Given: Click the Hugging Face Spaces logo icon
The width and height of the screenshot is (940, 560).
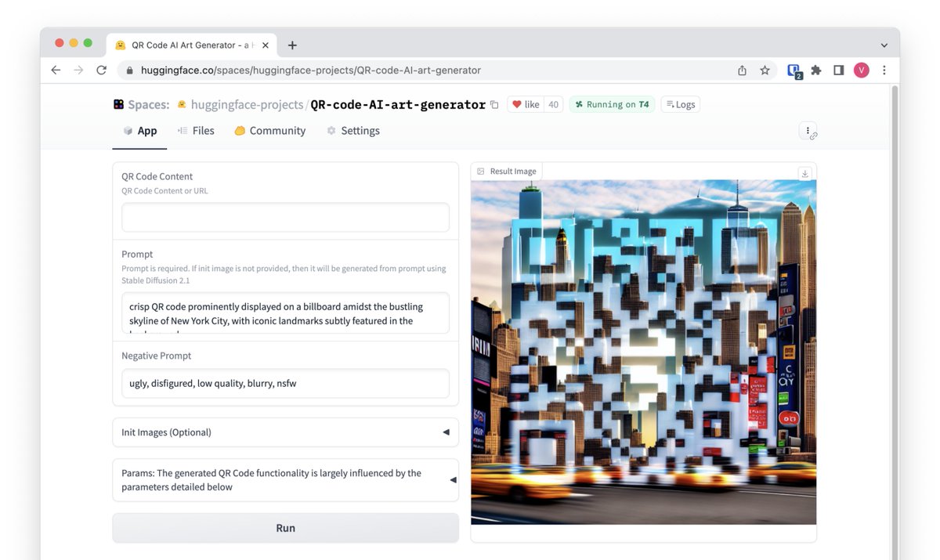Looking at the screenshot, I should [x=120, y=103].
